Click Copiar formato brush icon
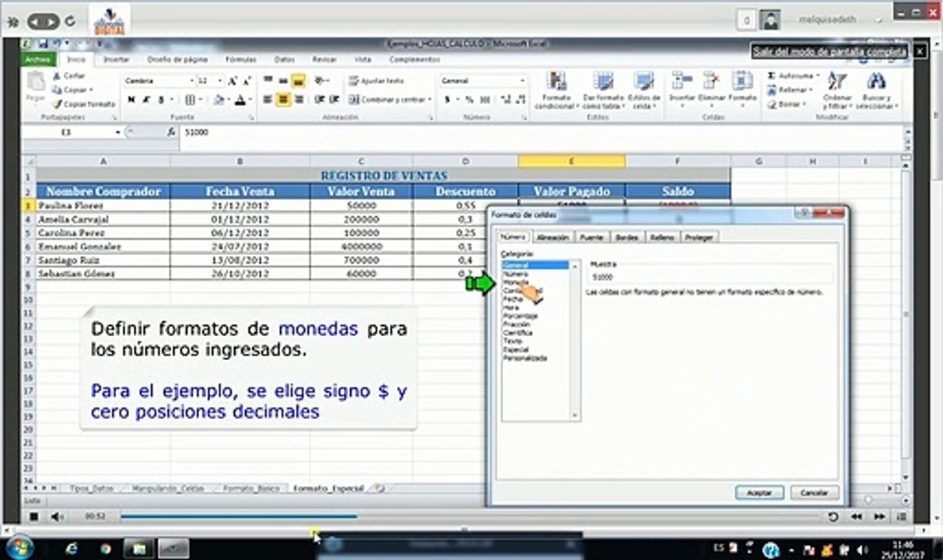Viewport: 943px width, 560px height. pos(57,103)
